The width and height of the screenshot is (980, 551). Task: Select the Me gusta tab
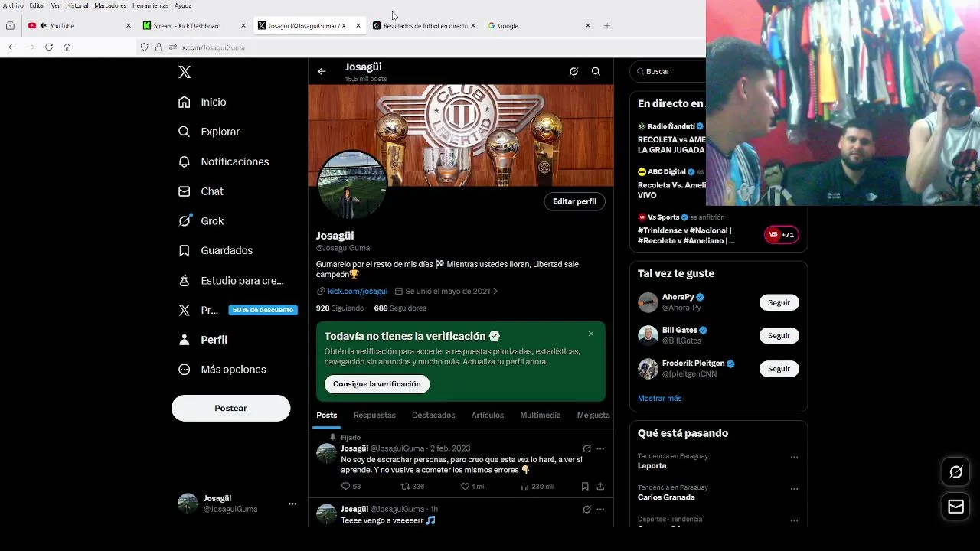click(x=593, y=415)
